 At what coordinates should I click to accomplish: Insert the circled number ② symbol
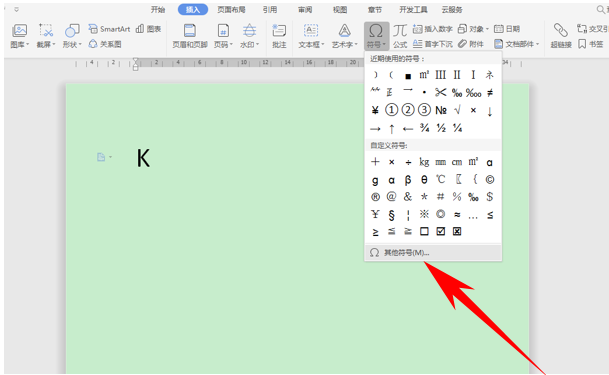408,110
